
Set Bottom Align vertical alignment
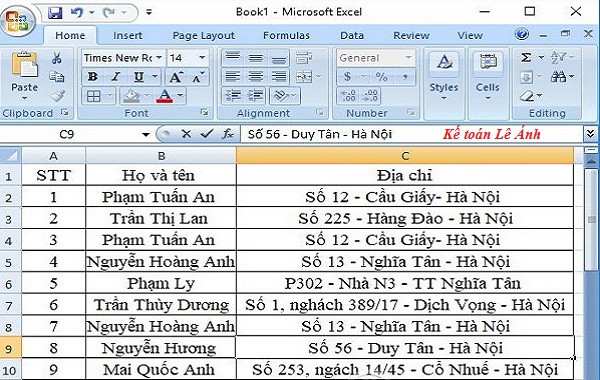279,58
